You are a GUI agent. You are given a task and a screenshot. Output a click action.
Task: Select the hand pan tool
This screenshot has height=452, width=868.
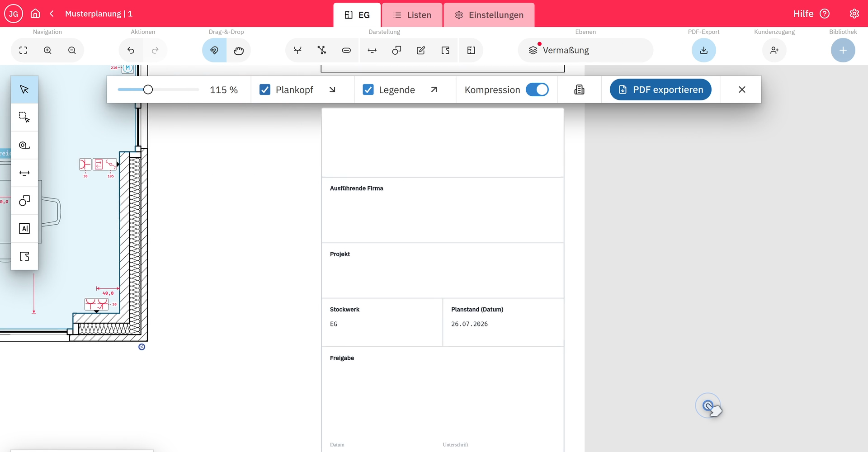pos(239,50)
